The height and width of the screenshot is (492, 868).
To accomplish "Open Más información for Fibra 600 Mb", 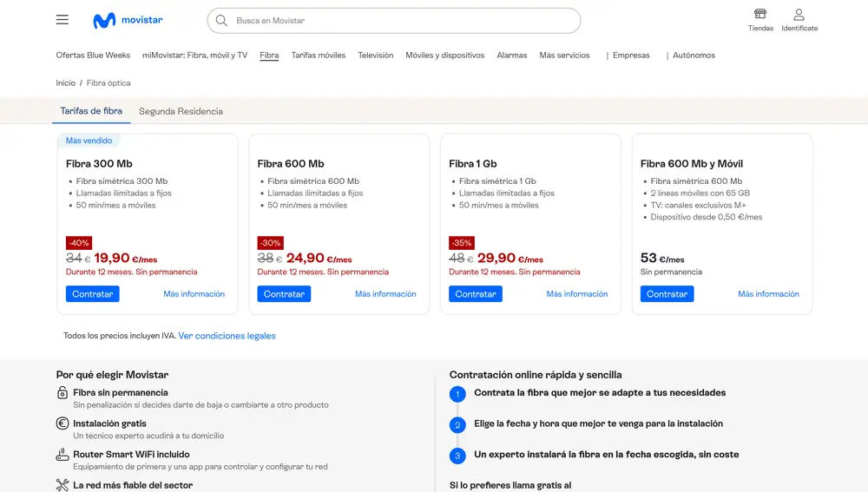I will pos(385,294).
